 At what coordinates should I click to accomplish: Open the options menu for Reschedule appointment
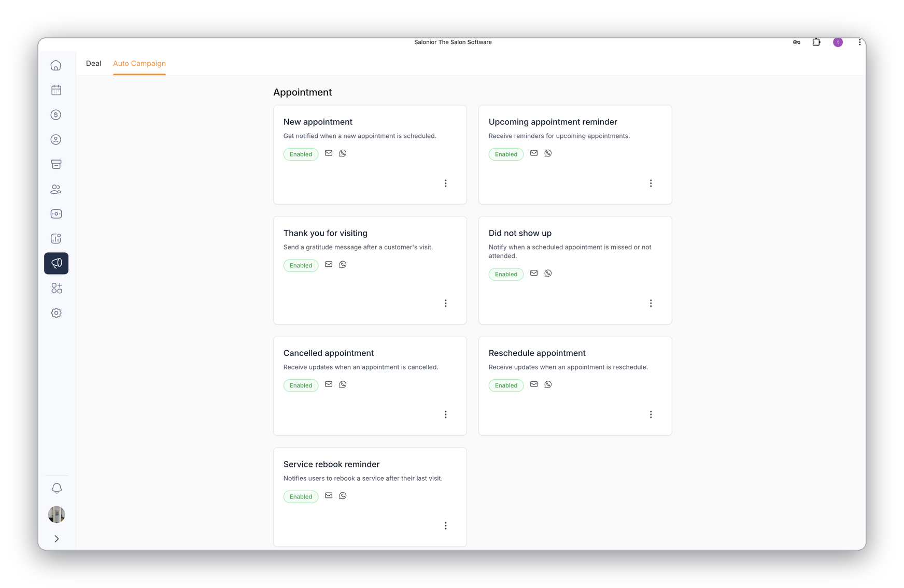[651, 414]
